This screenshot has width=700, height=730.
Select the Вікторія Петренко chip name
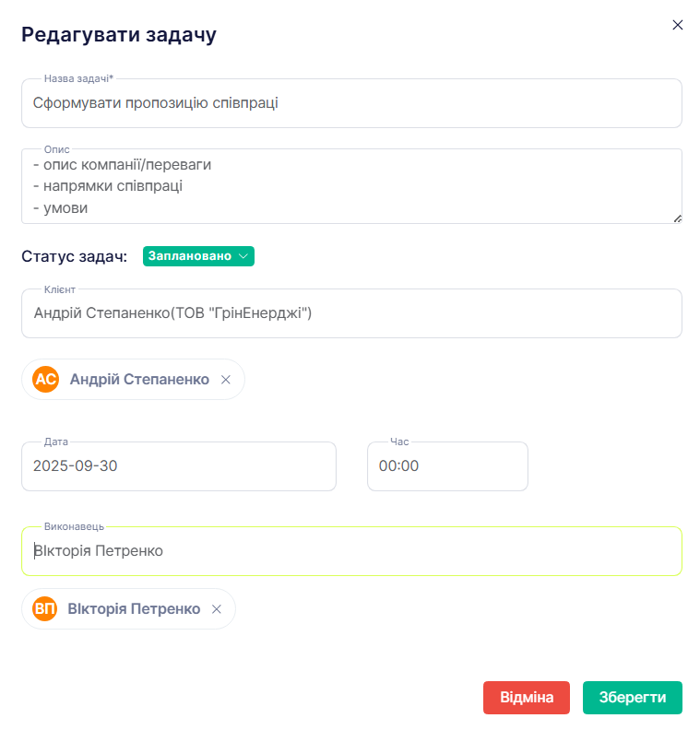point(134,609)
